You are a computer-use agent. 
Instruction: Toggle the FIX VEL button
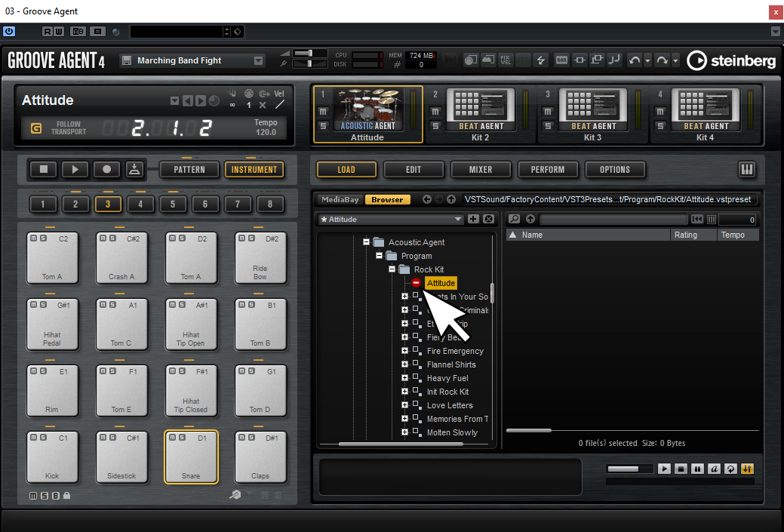pos(506,60)
